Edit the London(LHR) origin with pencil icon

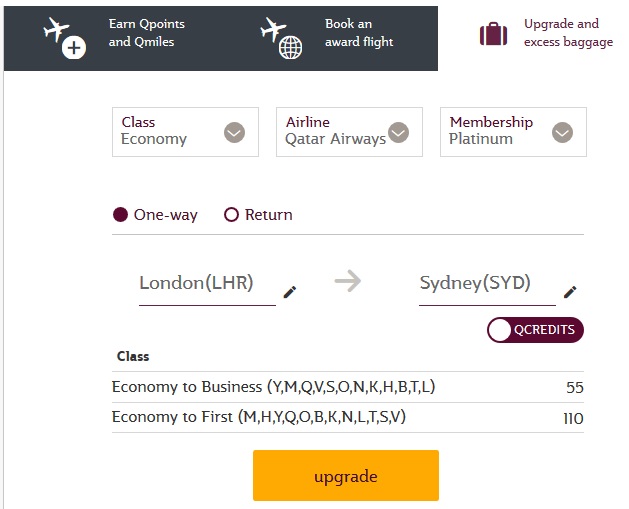click(290, 292)
